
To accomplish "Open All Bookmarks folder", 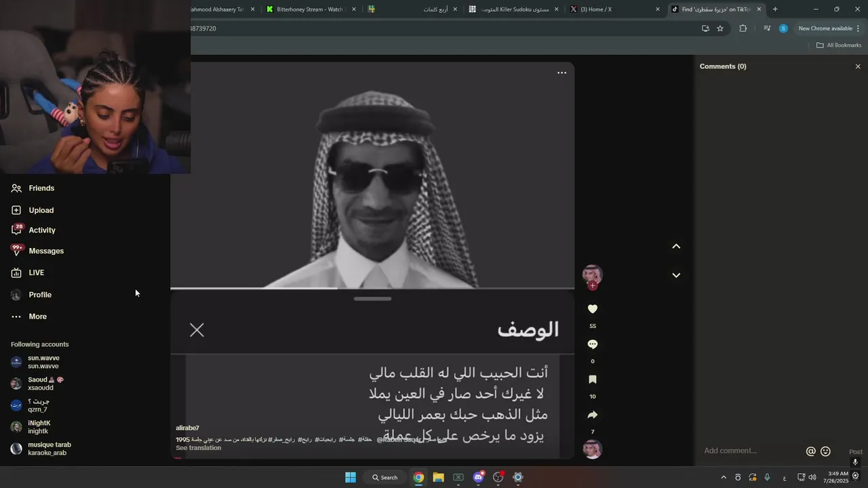I will coord(838,45).
